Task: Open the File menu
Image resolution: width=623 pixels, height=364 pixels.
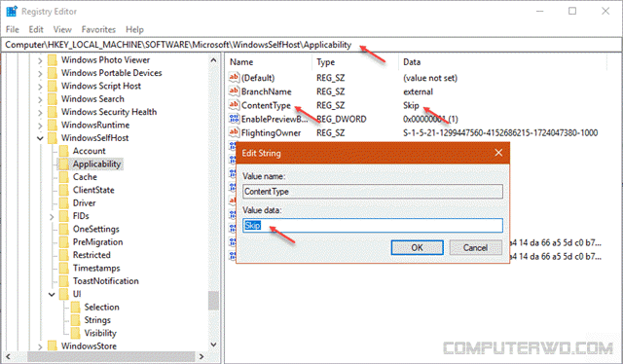Action: click(13, 29)
